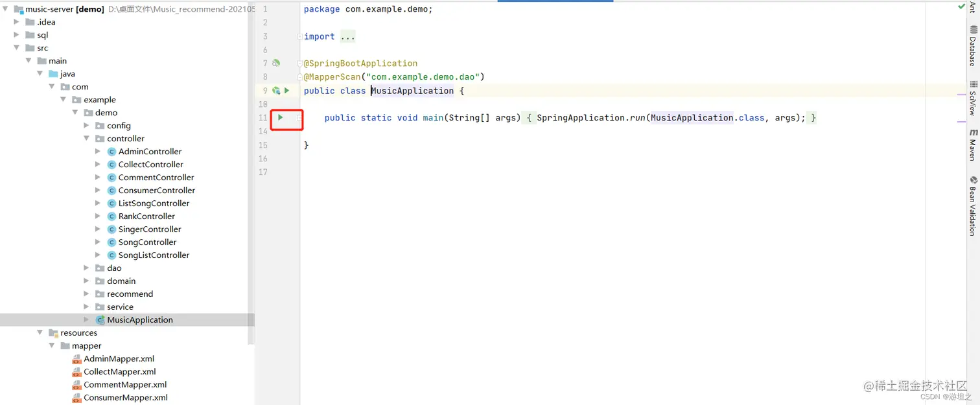The width and height of the screenshot is (980, 405).
Task: Select SingerController class in tree
Action: pos(150,229)
